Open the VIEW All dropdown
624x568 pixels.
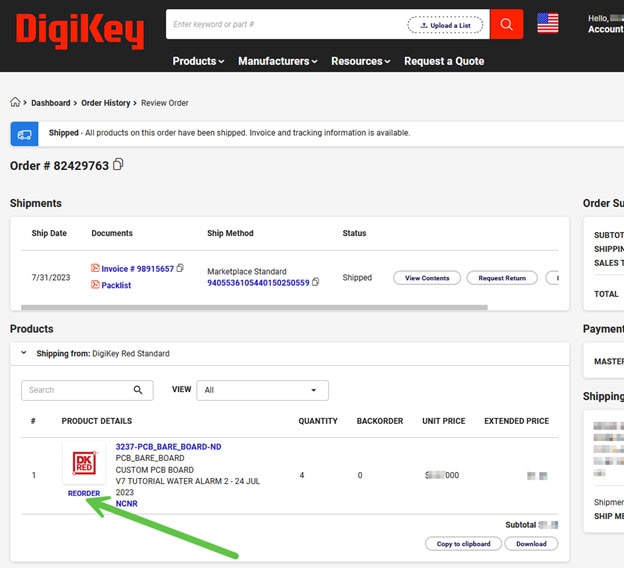tap(262, 390)
